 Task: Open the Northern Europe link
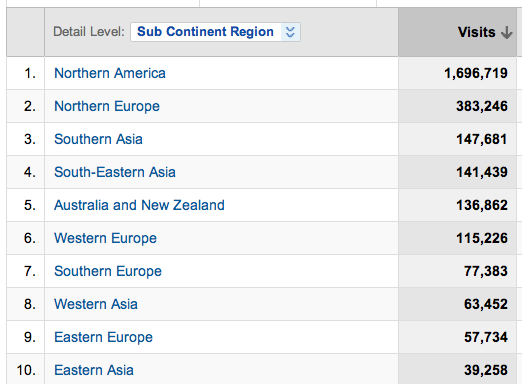point(107,106)
